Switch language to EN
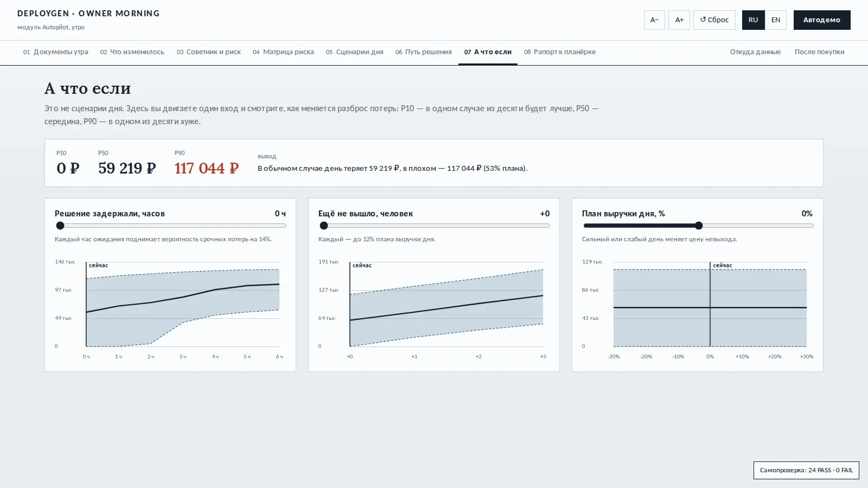Viewport: 868px width, 488px height. click(776, 20)
